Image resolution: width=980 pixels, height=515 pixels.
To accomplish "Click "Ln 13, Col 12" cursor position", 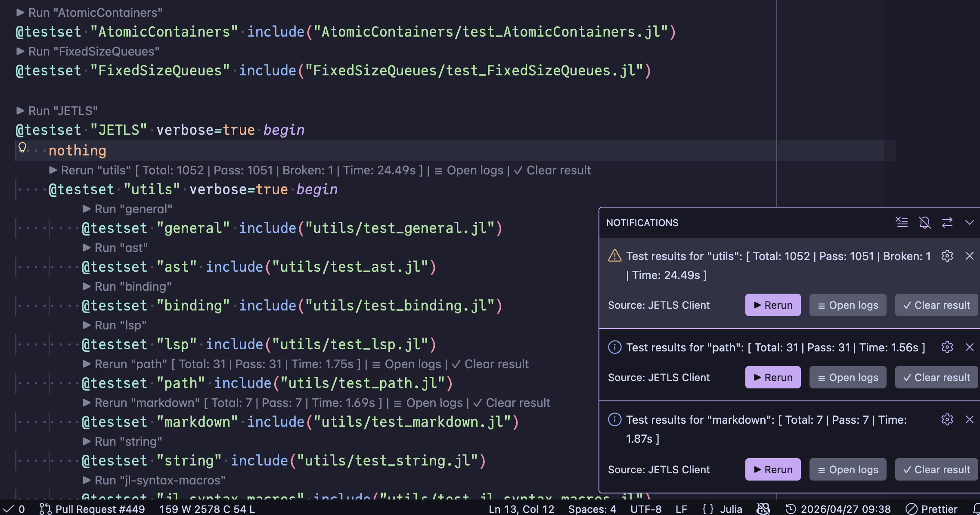I will coord(521,509).
